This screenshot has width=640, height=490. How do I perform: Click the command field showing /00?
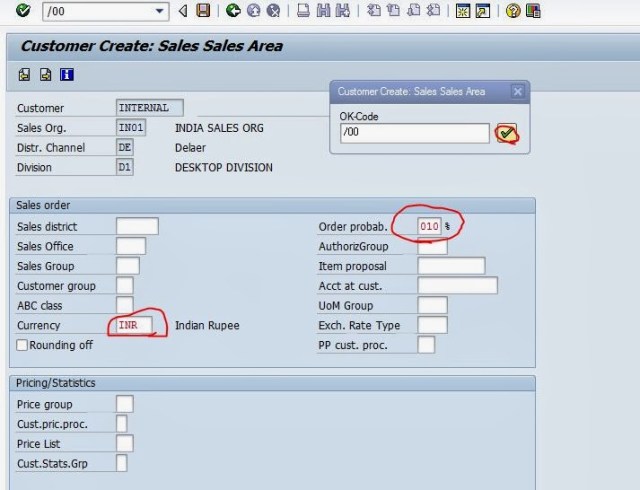coord(105,11)
